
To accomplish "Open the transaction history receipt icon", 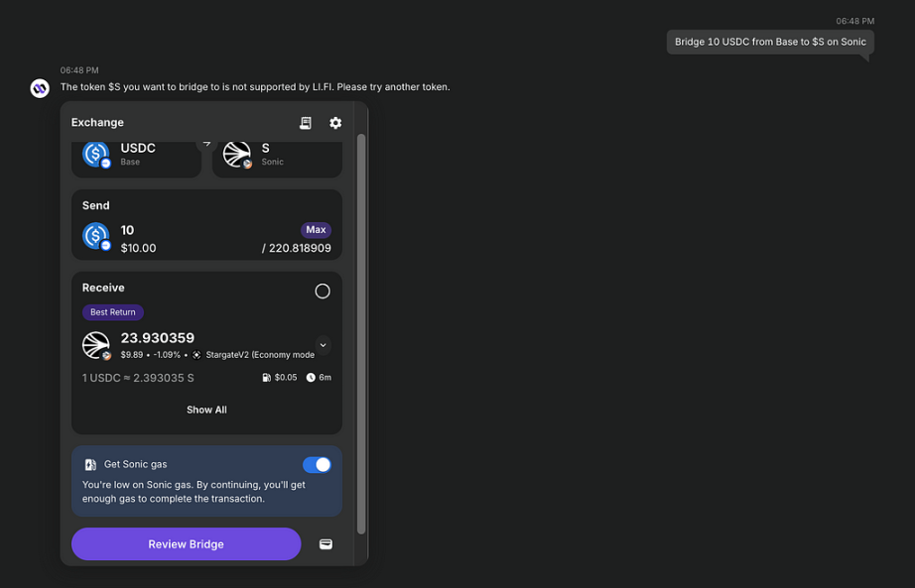I will 306,123.
